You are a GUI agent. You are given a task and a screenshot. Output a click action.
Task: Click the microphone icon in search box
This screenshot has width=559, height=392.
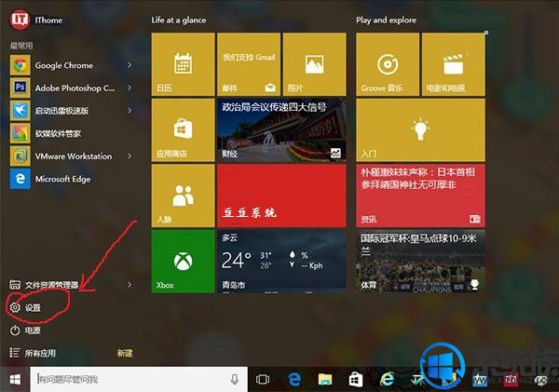pos(235,379)
